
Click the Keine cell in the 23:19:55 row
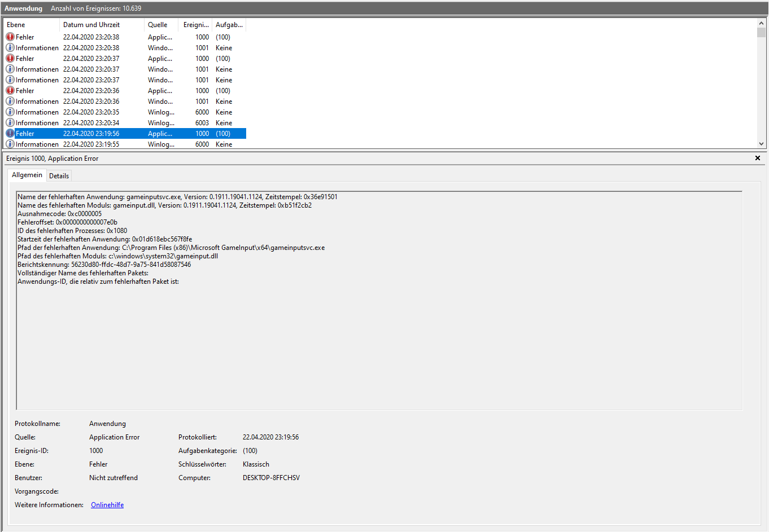click(x=224, y=144)
